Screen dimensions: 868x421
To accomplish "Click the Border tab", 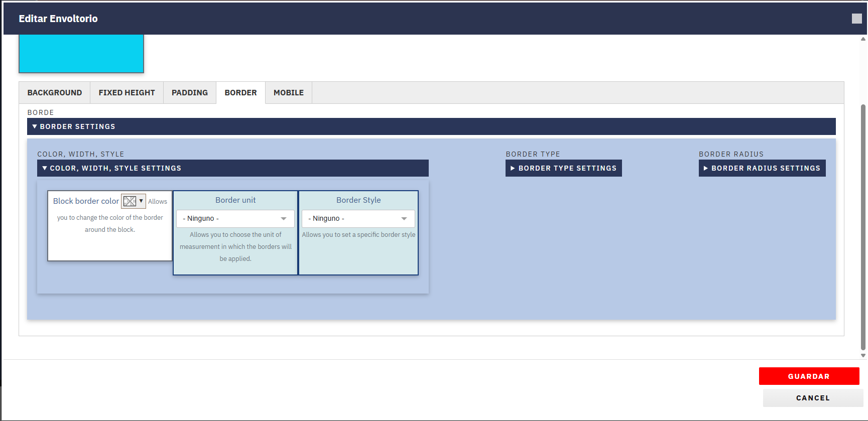I will (x=241, y=93).
